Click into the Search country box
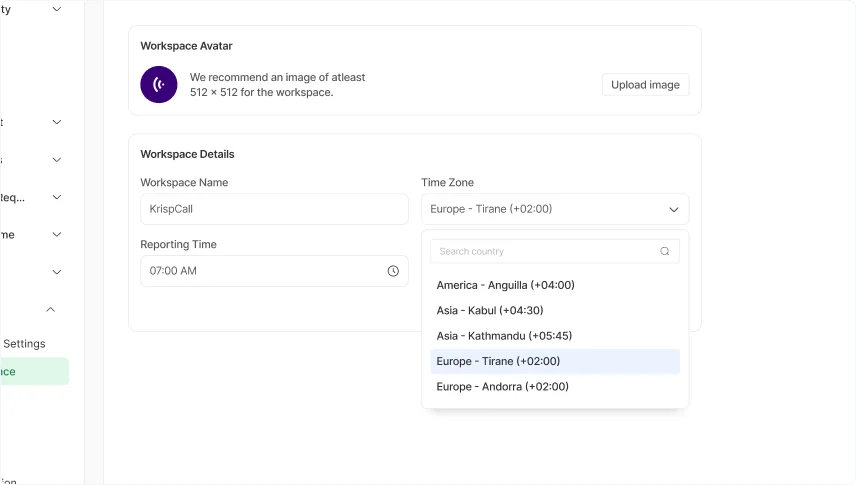 (545, 252)
